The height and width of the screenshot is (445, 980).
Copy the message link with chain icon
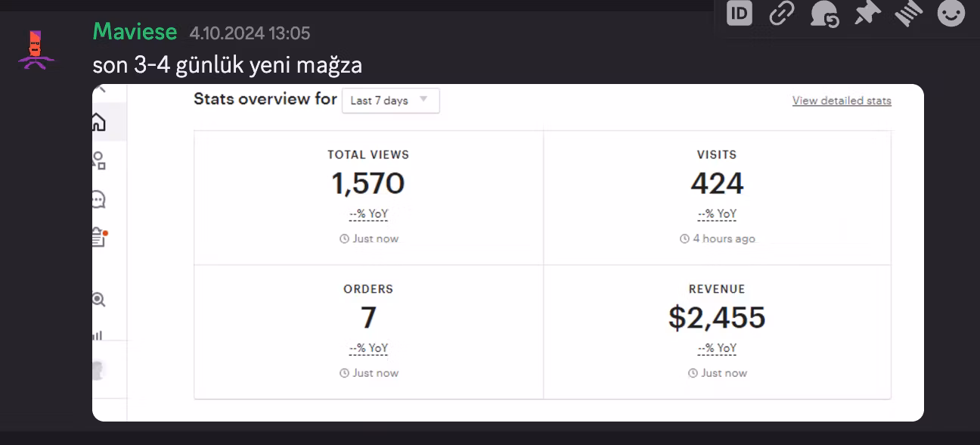click(781, 13)
